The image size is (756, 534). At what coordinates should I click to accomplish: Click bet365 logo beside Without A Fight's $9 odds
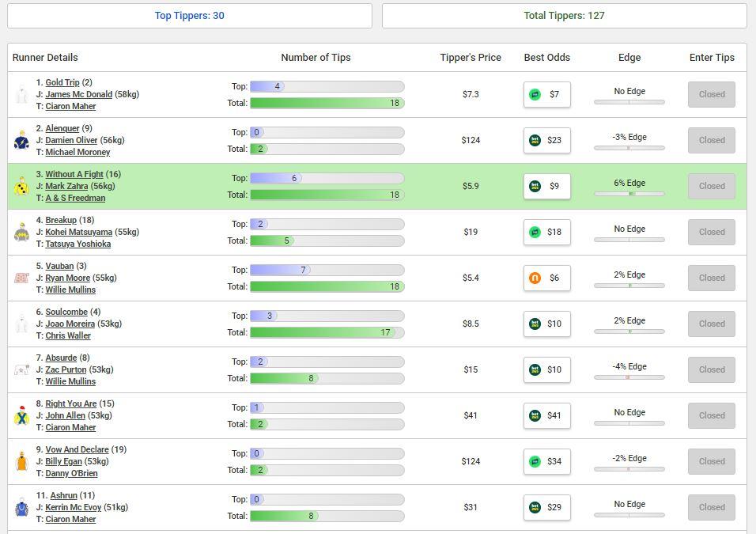[535, 186]
